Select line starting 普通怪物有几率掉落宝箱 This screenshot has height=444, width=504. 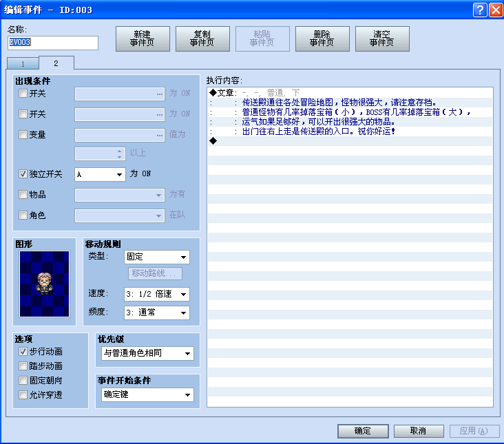pos(350,112)
